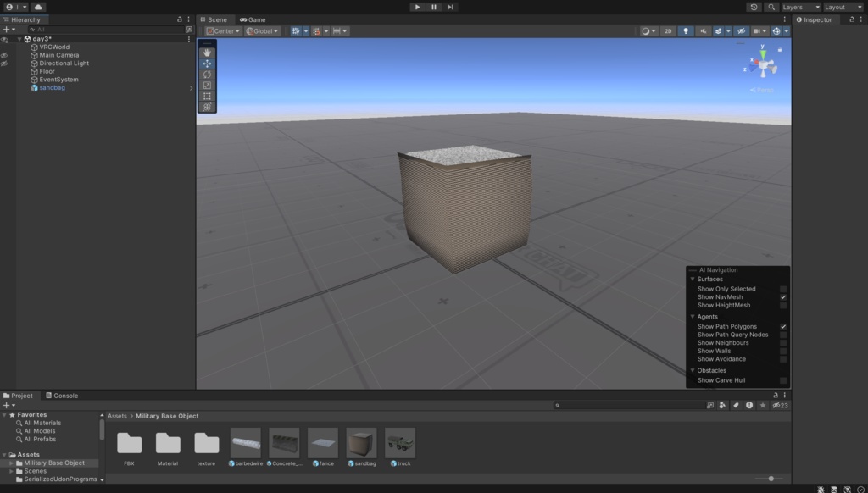Enable Show Neighbours checkbox
The height and width of the screenshot is (493, 868).
pos(783,343)
